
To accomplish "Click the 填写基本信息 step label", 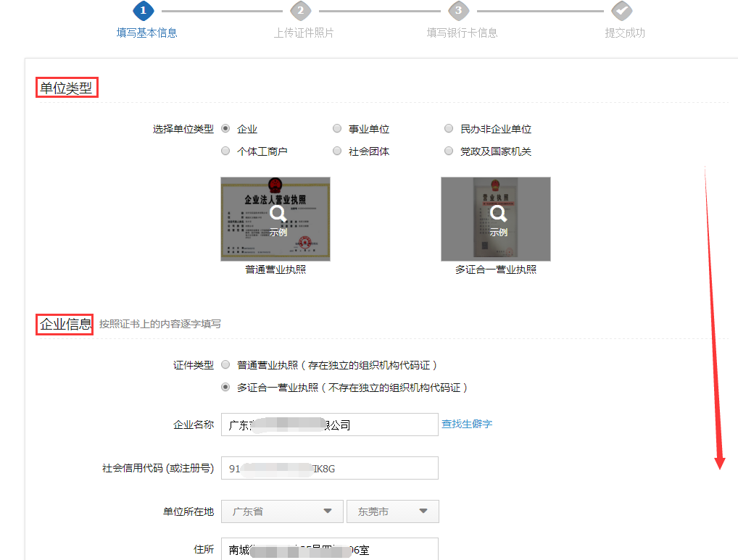I will tap(147, 33).
